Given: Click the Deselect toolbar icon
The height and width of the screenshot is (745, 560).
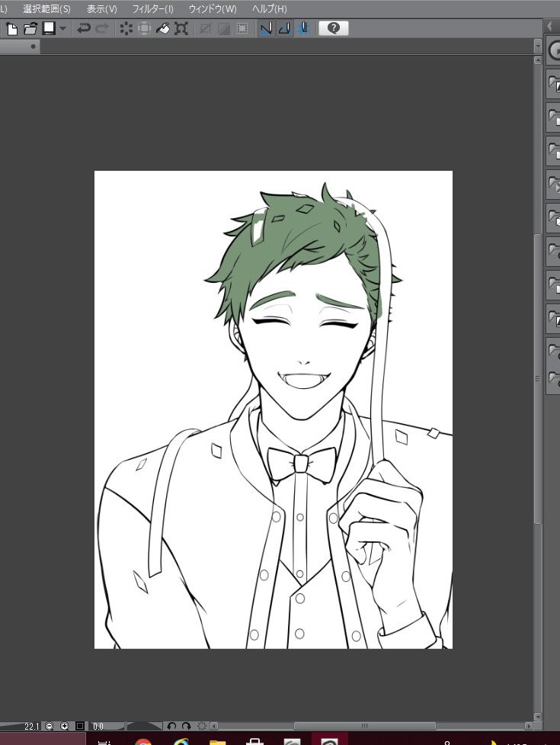Looking at the screenshot, I should (206, 28).
